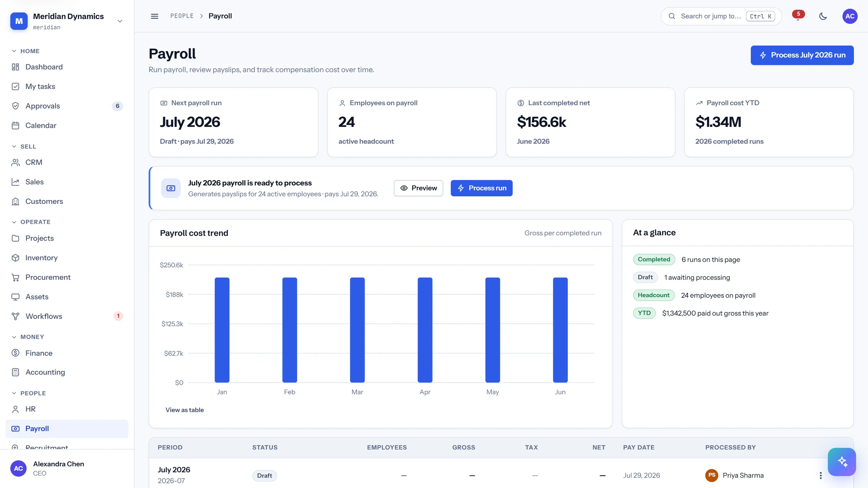The height and width of the screenshot is (488, 868).
Task: Click the Workflows red badge showing 1
Action: tap(118, 316)
